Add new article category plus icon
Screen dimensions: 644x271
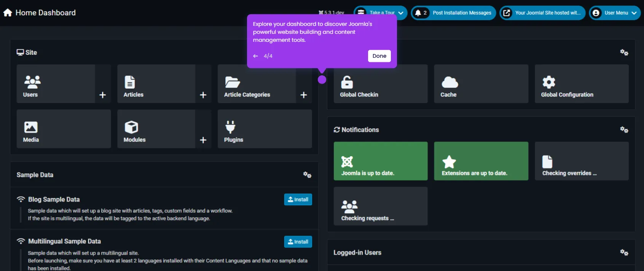pyautogui.click(x=304, y=95)
